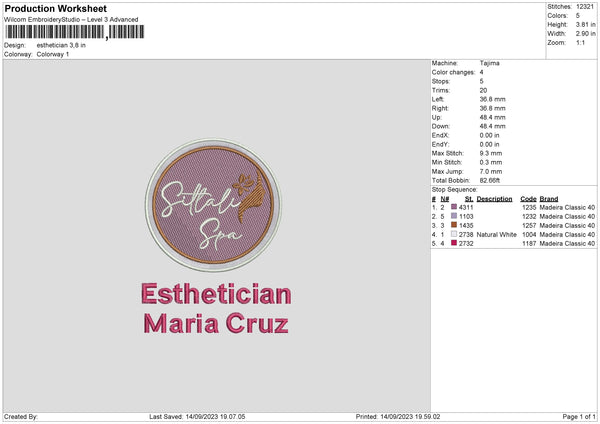The height and width of the screenshot is (424, 600).
Task: Click the flower and face emblem in logo
Action: (x=249, y=197)
